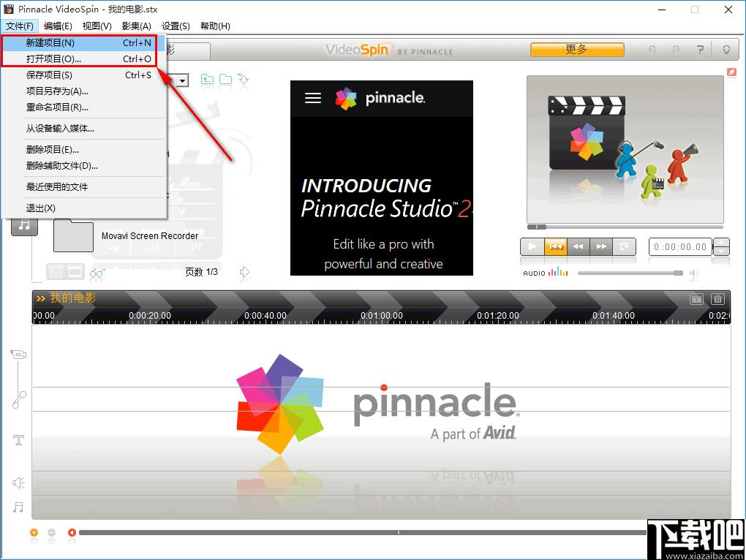The image size is (746, 560).
Task: Adjust the audio volume slider
Action: coord(630,273)
